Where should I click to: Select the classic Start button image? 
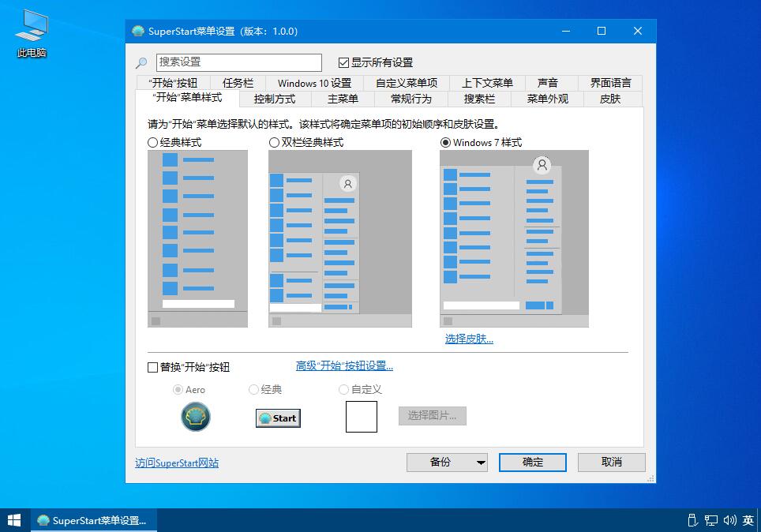pyautogui.click(x=277, y=418)
